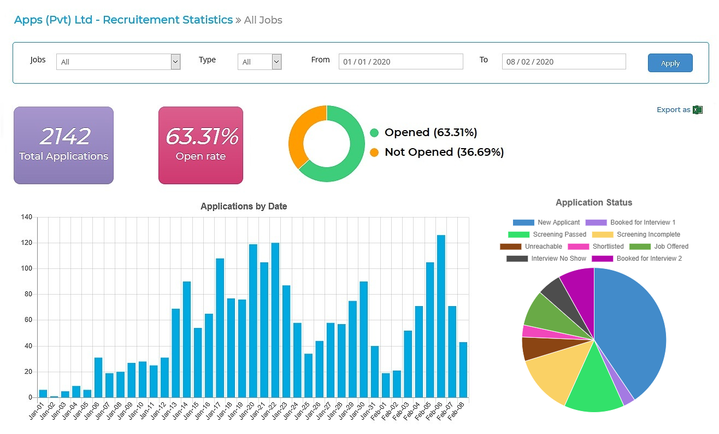Screen dimensions: 719x434
Task: Open the Jobs dropdown
Action: point(118,62)
